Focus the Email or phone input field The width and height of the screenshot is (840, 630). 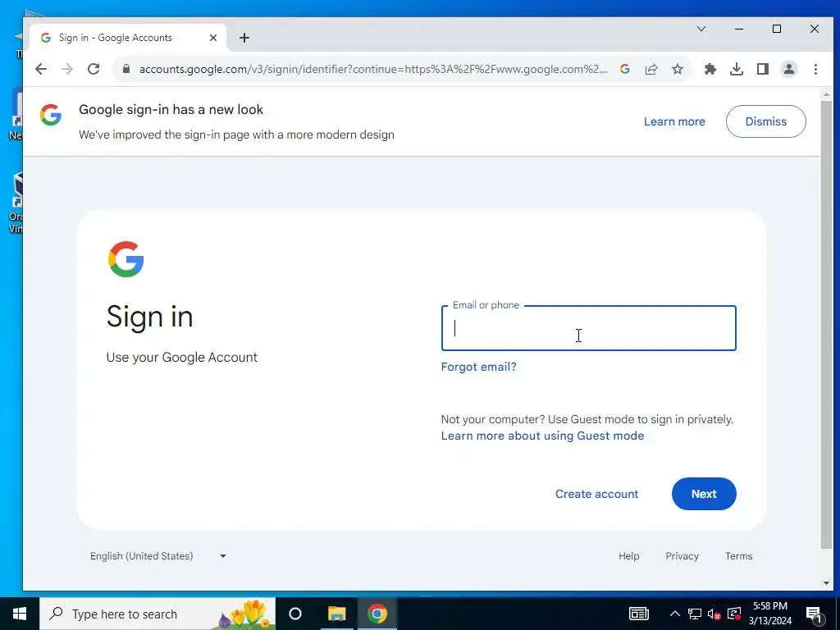589,328
